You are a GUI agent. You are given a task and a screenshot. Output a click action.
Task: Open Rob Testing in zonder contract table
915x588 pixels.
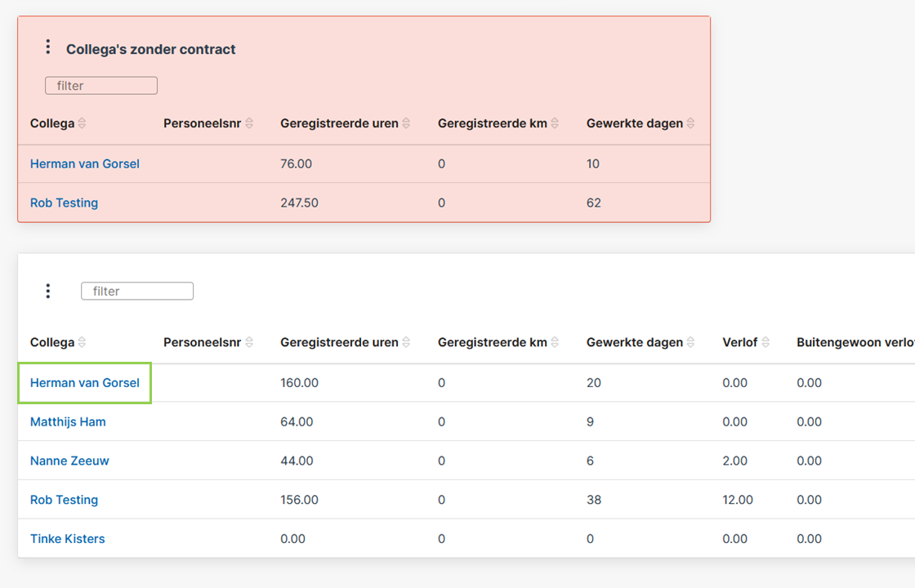(65, 203)
